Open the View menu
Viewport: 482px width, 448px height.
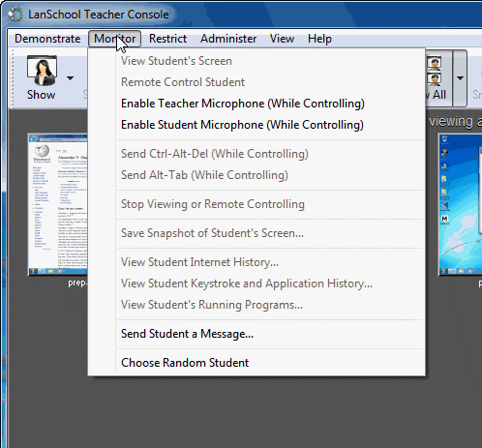(282, 39)
